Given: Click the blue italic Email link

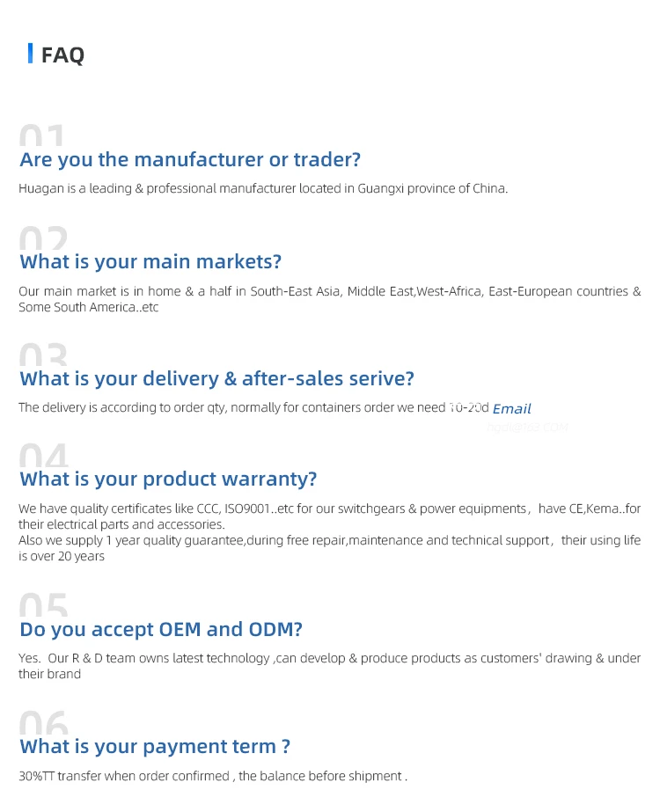Looking at the screenshot, I should coord(512,408).
